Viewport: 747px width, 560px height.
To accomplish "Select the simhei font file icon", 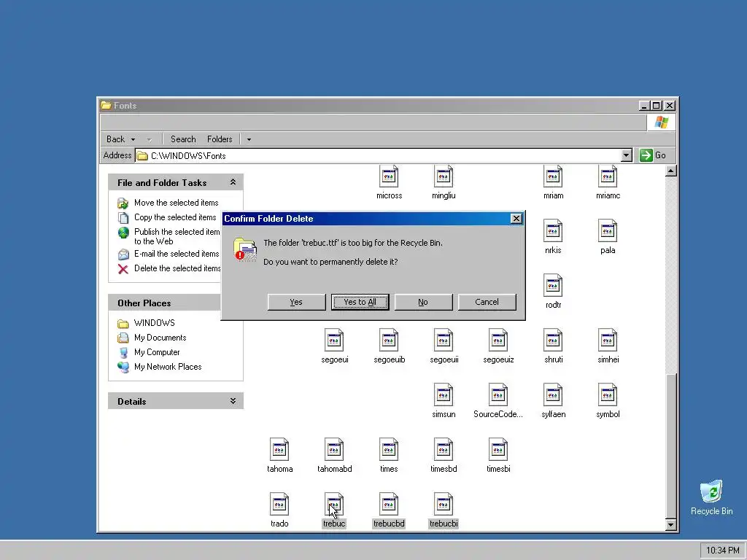I will coord(608,341).
